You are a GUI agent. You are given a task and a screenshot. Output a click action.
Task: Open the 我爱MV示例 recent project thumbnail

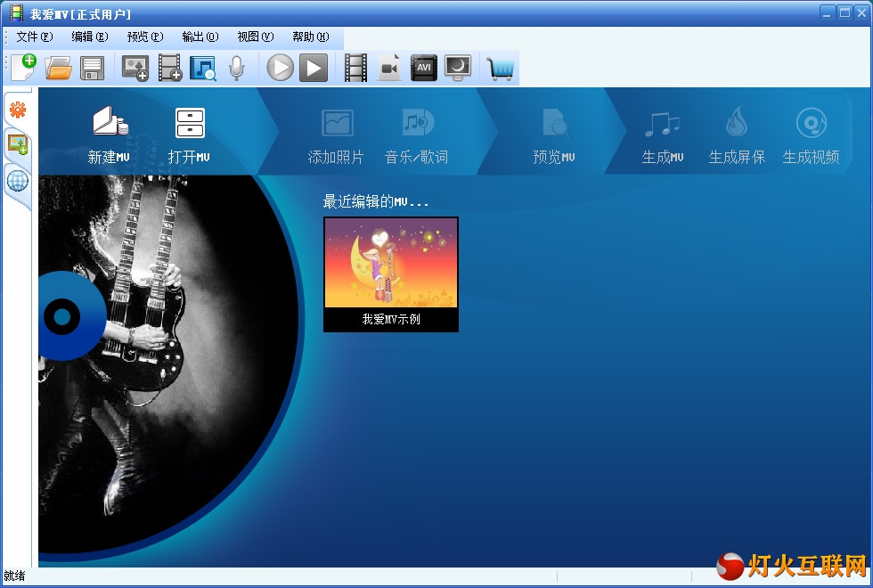[x=391, y=274]
